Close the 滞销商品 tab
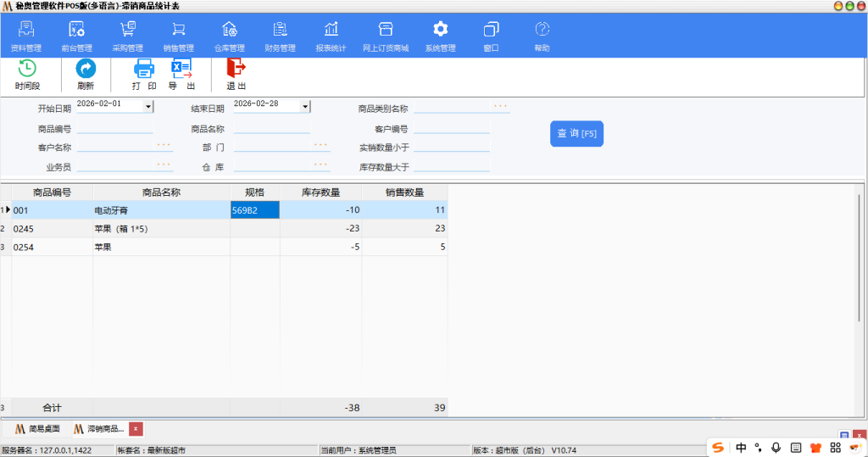868x457 pixels. coord(136,429)
